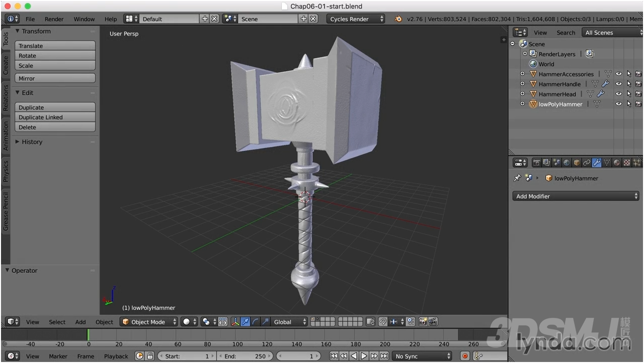Click the Rotate button
The width and height of the screenshot is (644, 363).
[x=55, y=56]
